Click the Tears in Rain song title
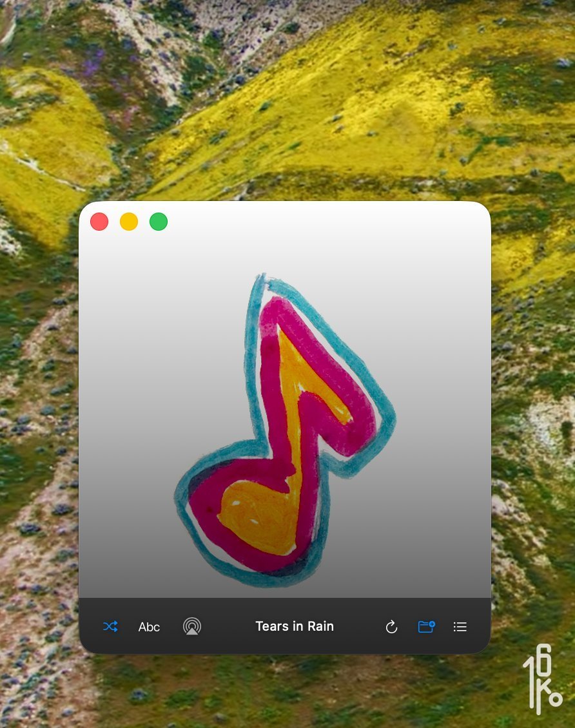The height and width of the screenshot is (728, 575). (295, 626)
